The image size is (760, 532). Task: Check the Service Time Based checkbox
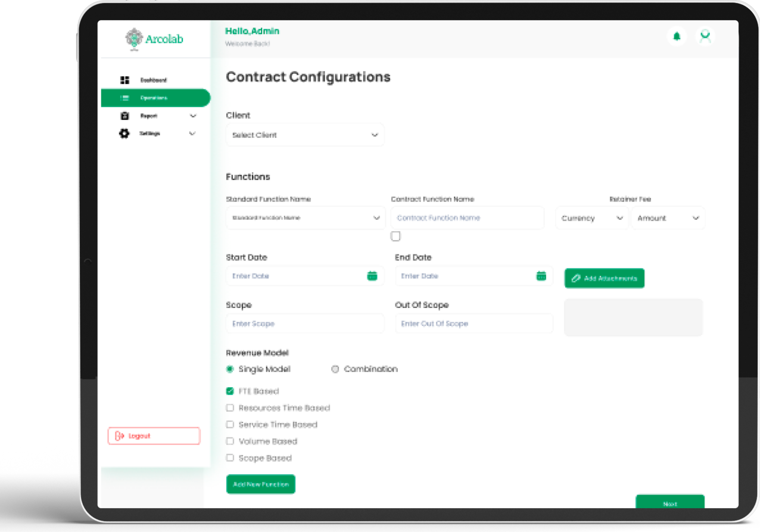230,425
